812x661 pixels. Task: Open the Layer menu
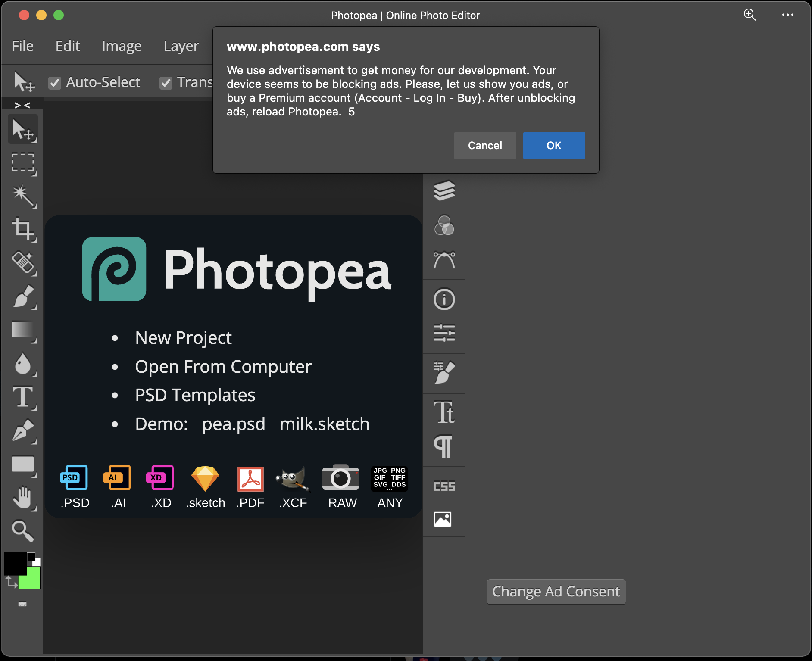[181, 46]
